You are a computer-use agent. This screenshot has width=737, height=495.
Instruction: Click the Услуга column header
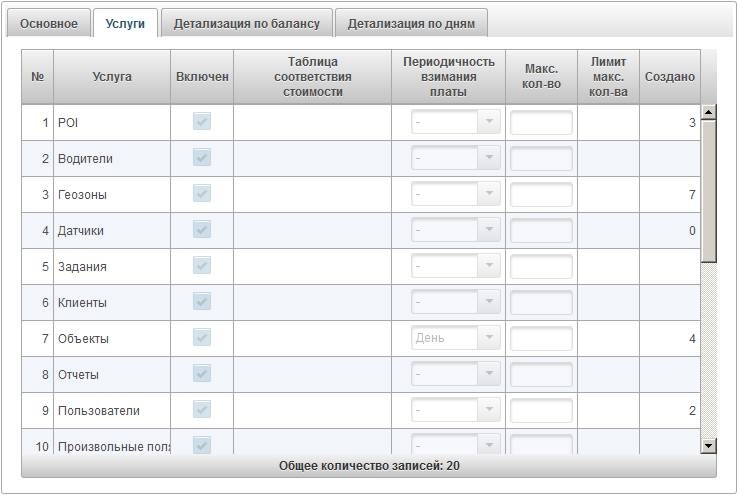pos(111,77)
